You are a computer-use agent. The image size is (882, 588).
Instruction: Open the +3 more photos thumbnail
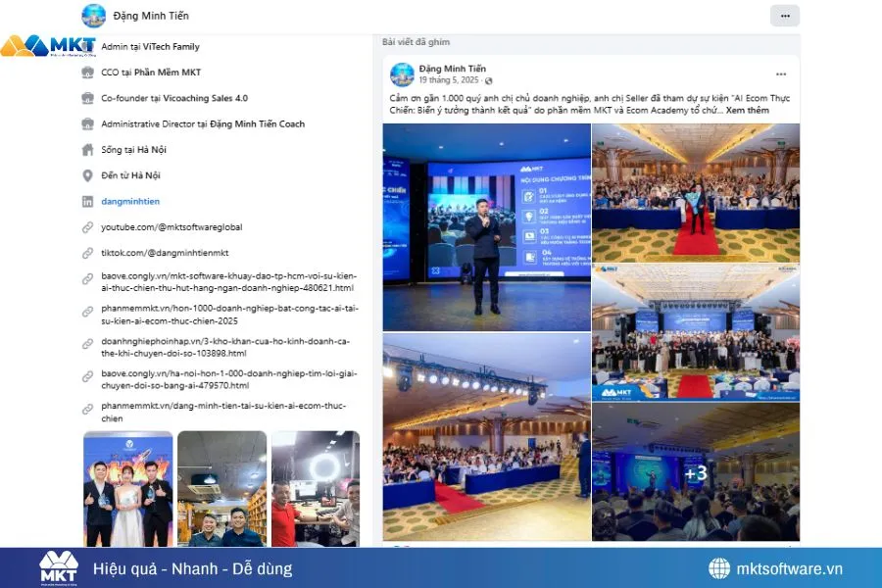click(695, 472)
